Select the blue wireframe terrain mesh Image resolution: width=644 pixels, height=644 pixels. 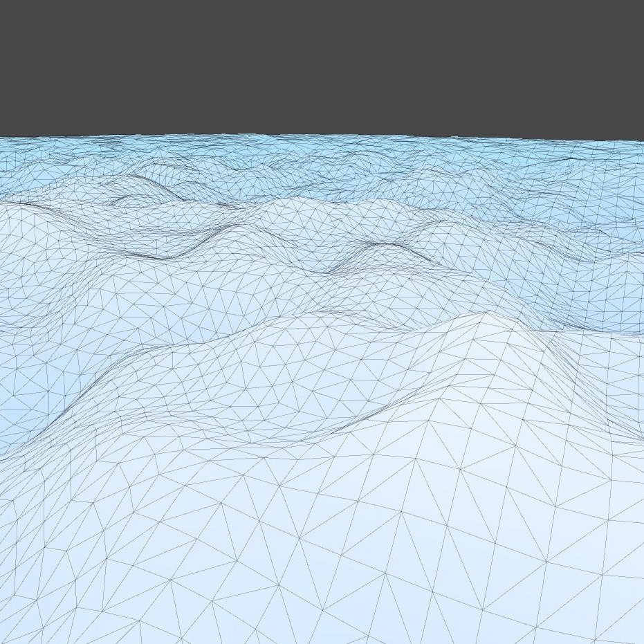point(322,389)
